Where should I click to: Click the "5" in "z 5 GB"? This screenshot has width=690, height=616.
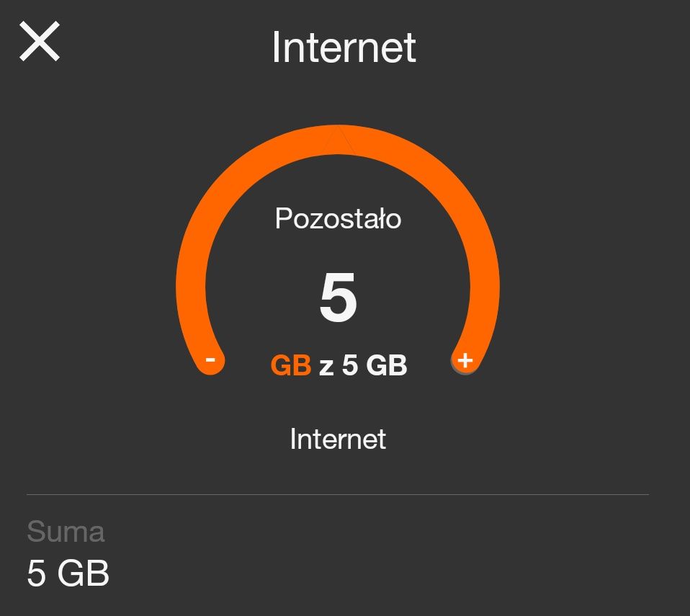click(x=350, y=366)
